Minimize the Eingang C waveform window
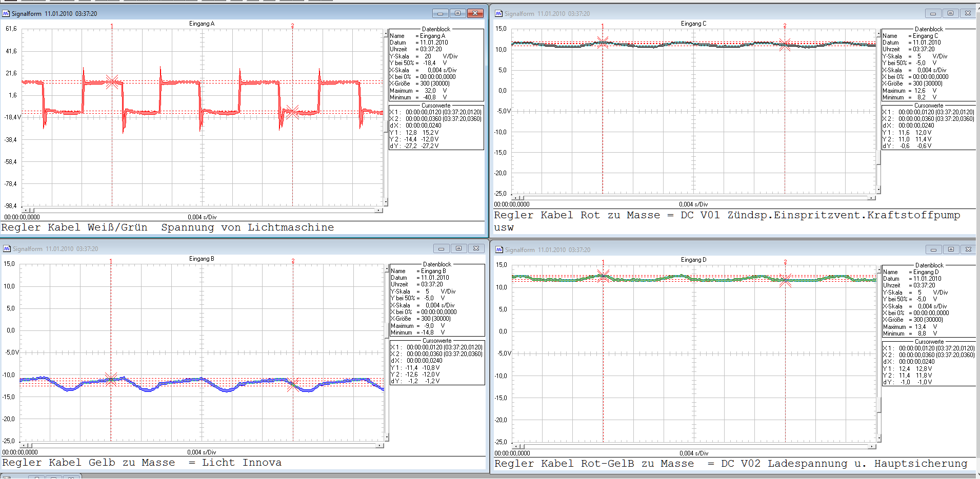 coord(933,13)
